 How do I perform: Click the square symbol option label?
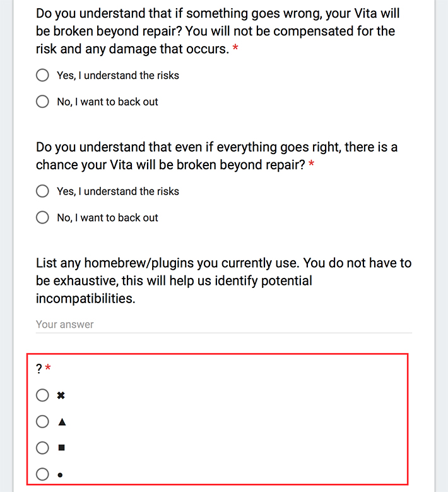(61, 448)
